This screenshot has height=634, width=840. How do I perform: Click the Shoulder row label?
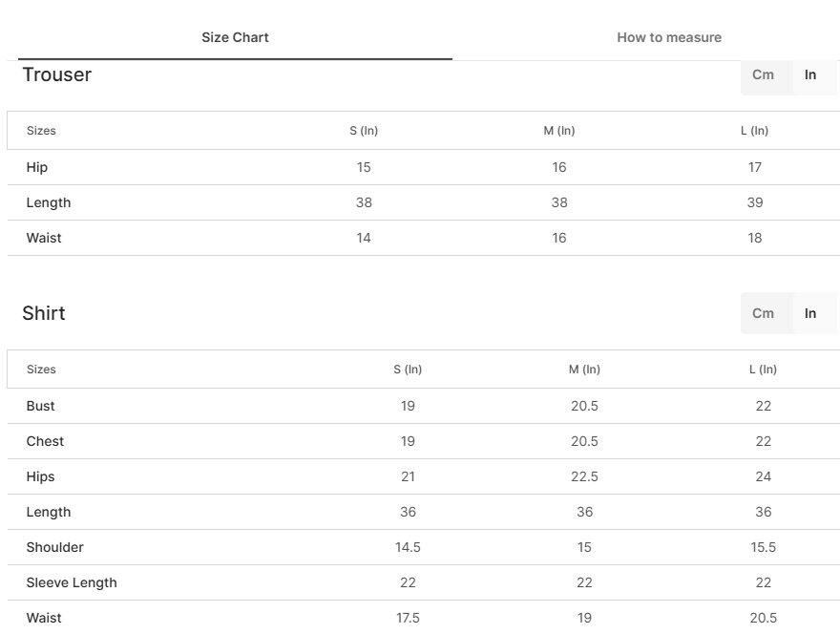coord(55,547)
